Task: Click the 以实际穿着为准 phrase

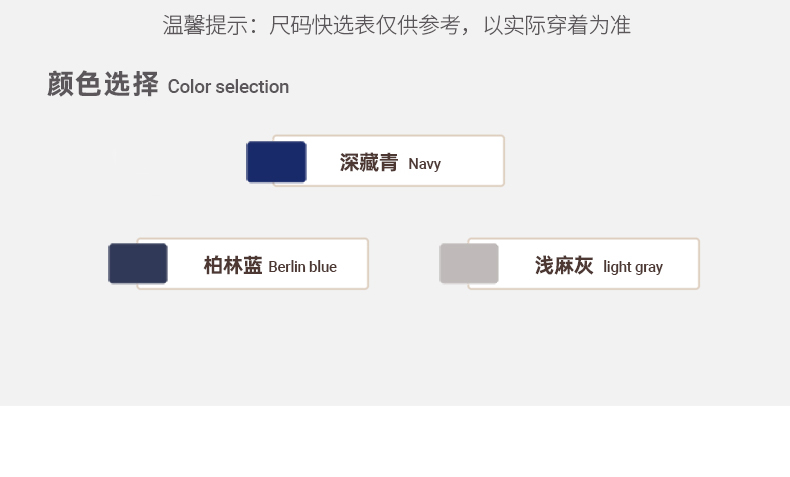Action: (x=557, y=25)
